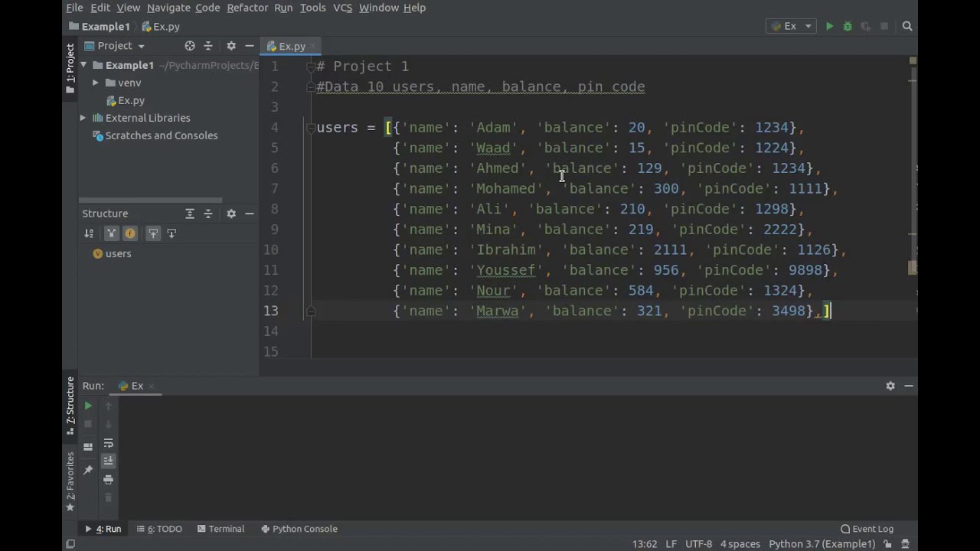
Task: Rerun Ex from Run panel play icon
Action: (x=88, y=406)
